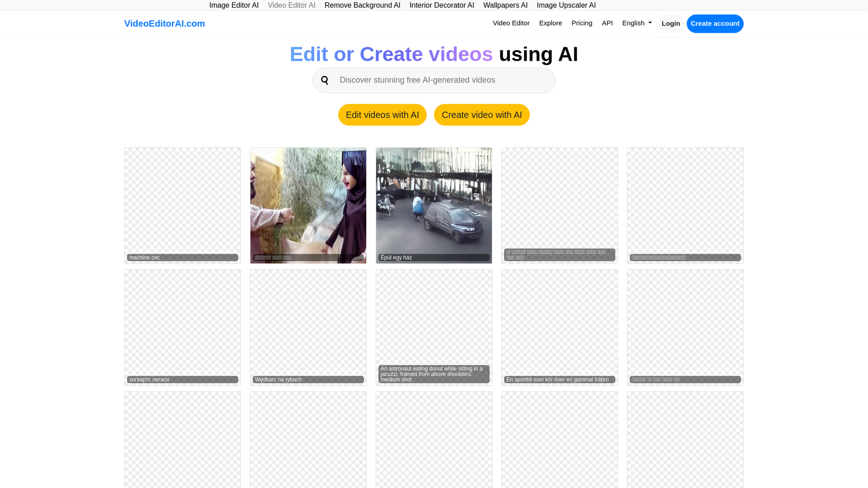Open Wallpapers AI link
The width and height of the screenshot is (868, 488).
pos(505,5)
